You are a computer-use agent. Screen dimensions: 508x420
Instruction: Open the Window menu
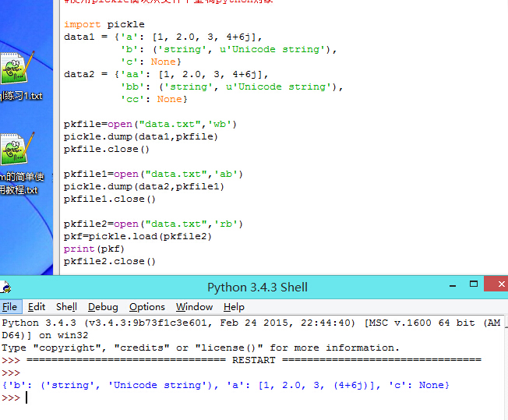(x=194, y=307)
